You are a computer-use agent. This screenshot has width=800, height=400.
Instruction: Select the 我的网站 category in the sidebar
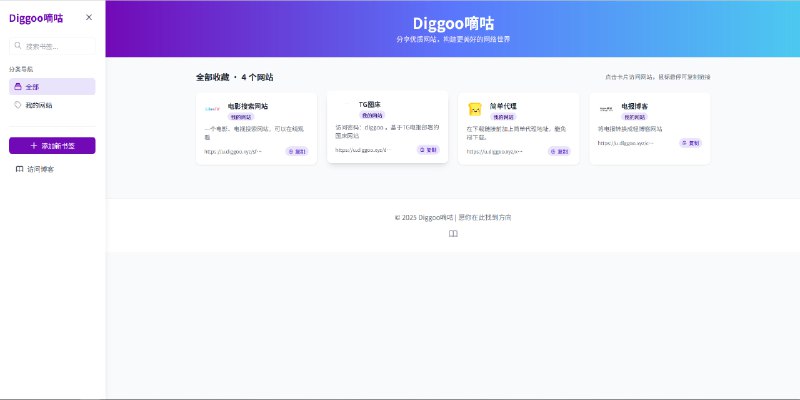(x=52, y=105)
